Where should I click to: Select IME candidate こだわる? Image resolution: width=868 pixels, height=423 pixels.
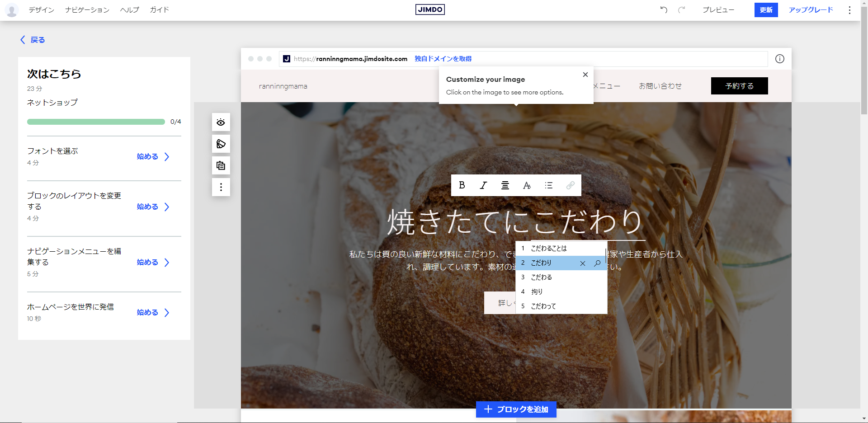pos(542,277)
